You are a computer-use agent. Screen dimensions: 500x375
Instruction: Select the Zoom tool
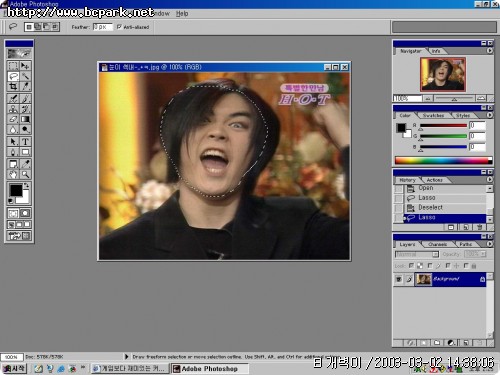pyautogui.click(x=25, y=174)
